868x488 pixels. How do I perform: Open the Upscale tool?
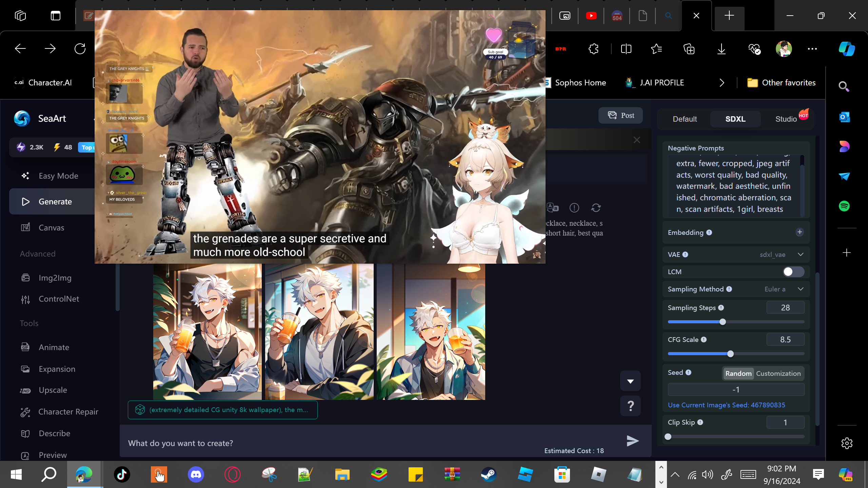(x=53, y=390)
